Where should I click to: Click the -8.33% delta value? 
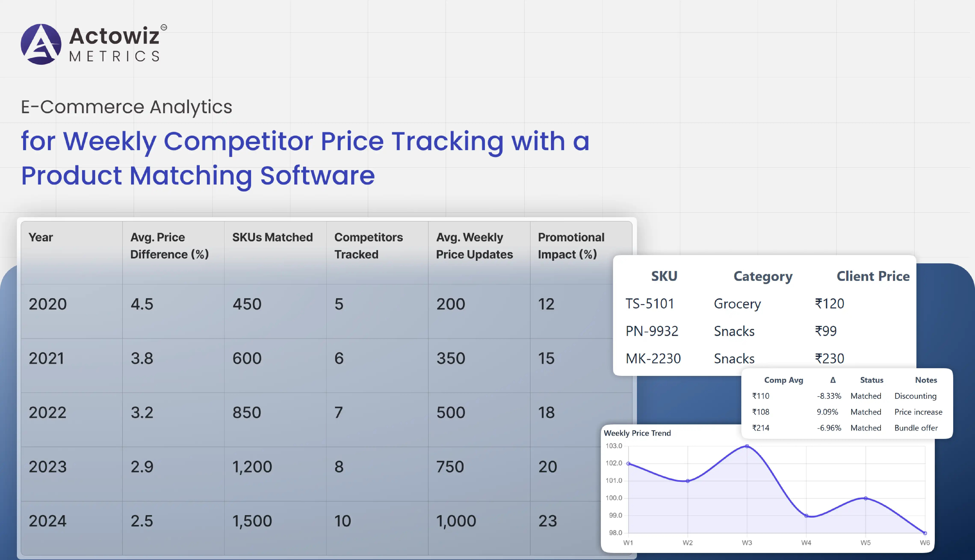click(829, 396)
